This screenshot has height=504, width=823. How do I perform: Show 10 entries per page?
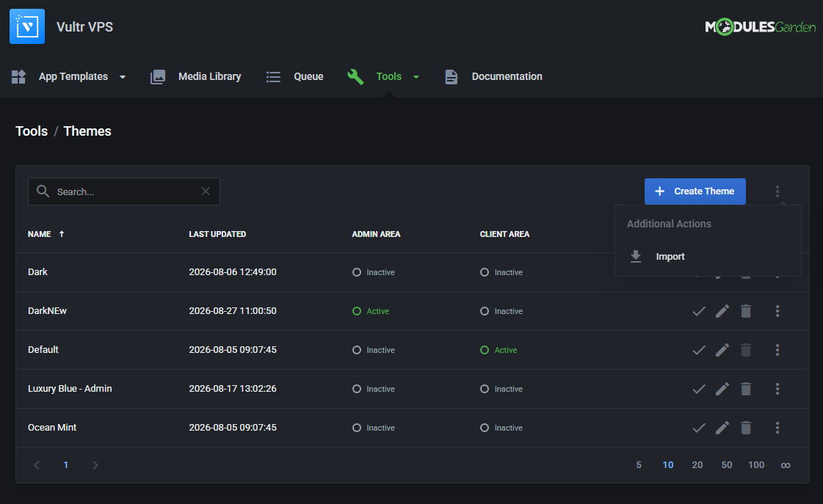click(x=667, y=465)
